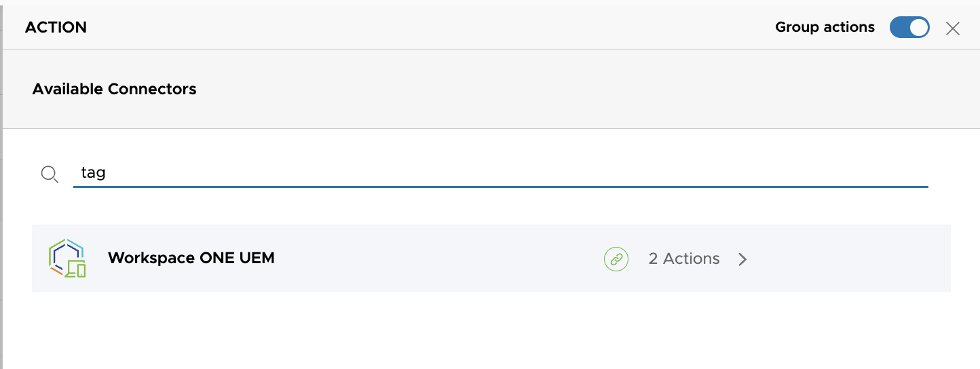Click the white knob of Group actions switch
This screenshot has width=980, height=369.
[x=918, y=28]
